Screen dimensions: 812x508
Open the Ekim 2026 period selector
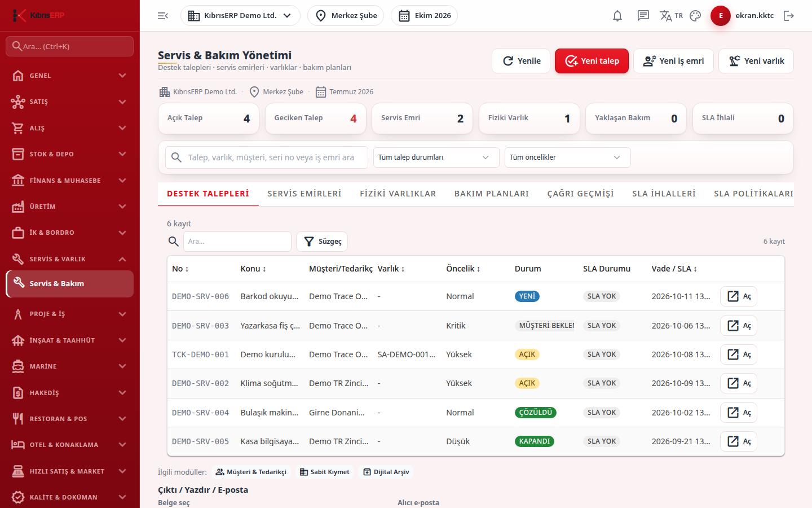click(424, 16)
